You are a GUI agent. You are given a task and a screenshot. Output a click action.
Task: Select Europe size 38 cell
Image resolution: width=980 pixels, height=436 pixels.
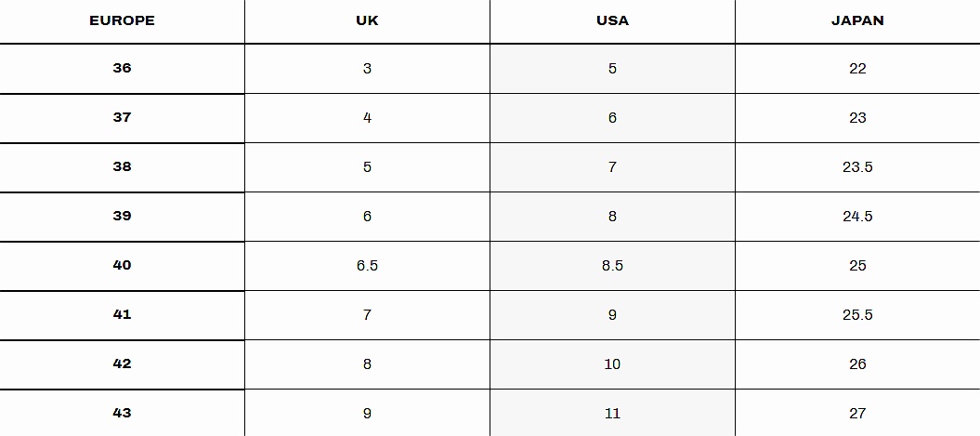pyautogui.click(x=122, y=167)
